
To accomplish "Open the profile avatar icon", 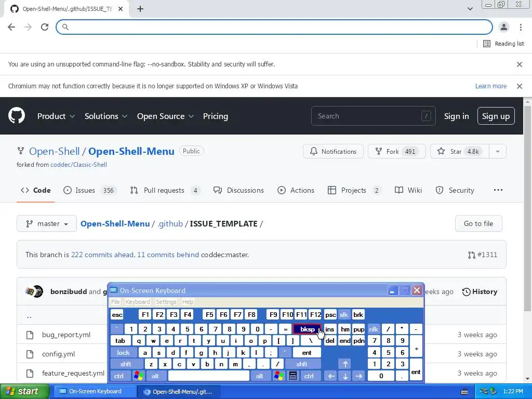I will point(504,27).
